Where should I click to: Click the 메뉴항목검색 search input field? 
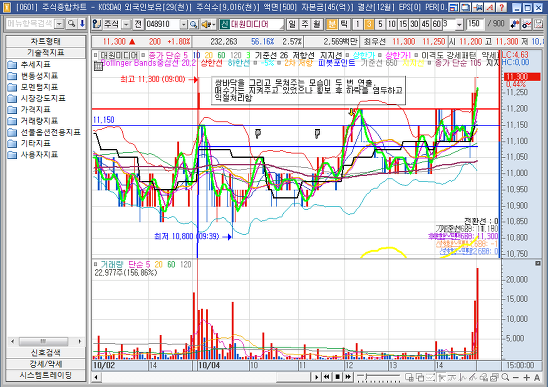pyautogui.click(x=31, y=24)
